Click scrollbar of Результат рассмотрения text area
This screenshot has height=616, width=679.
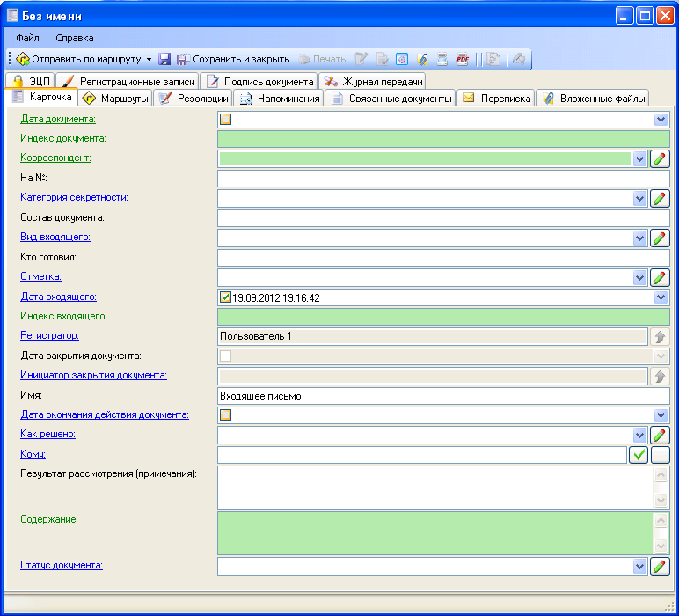click(x=661, y=487)
